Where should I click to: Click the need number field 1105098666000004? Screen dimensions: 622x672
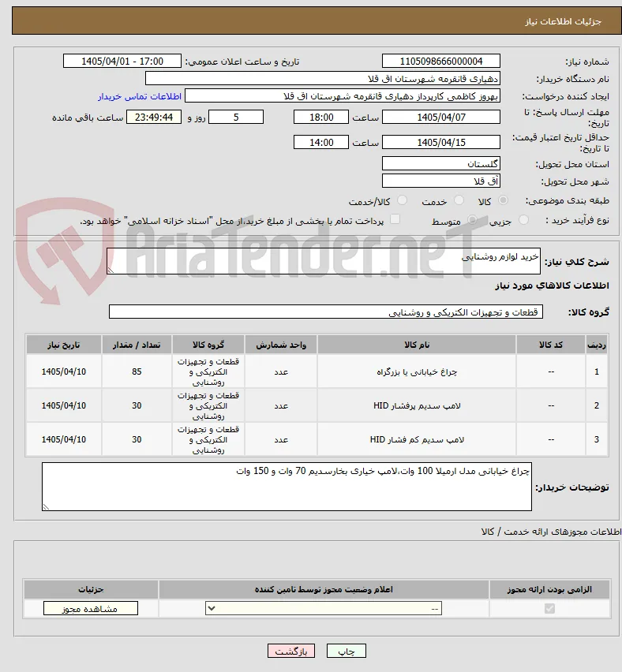point(441,62)
